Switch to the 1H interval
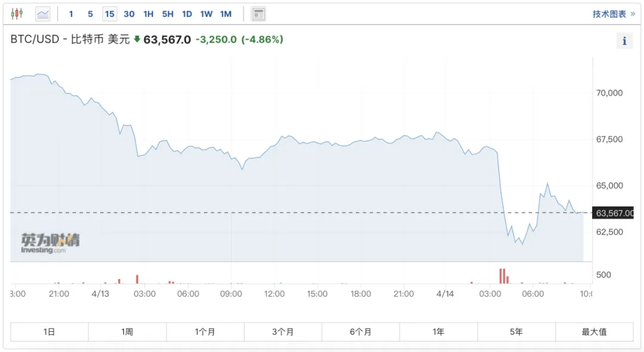This screenshot has width=644, height=352. coord(148,14)
